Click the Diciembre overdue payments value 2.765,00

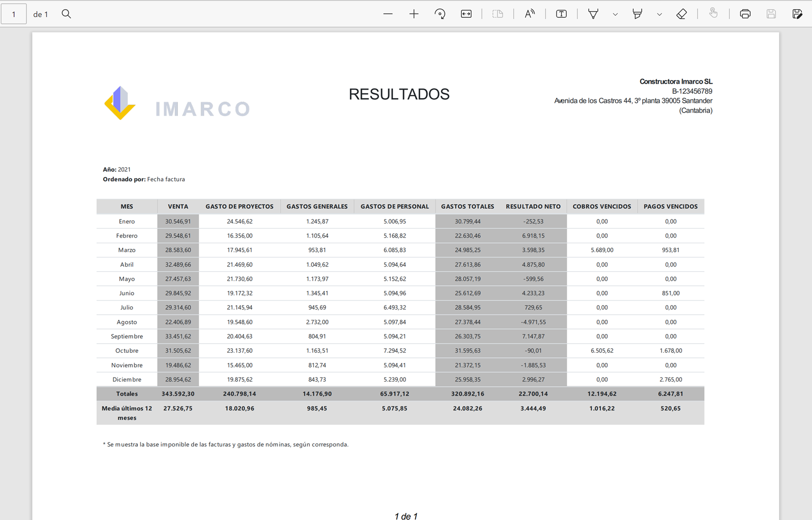pyautogui.click(x=671, y=379)
